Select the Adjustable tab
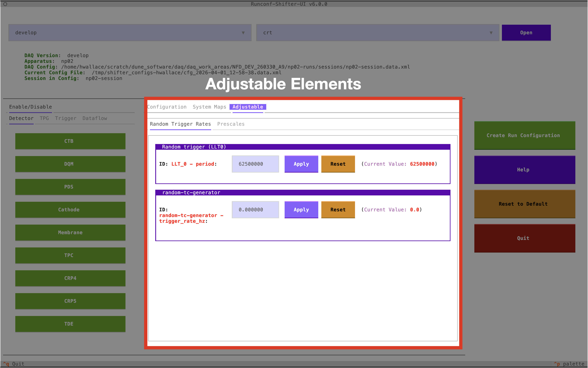588x368 pixels. [248, 107]
